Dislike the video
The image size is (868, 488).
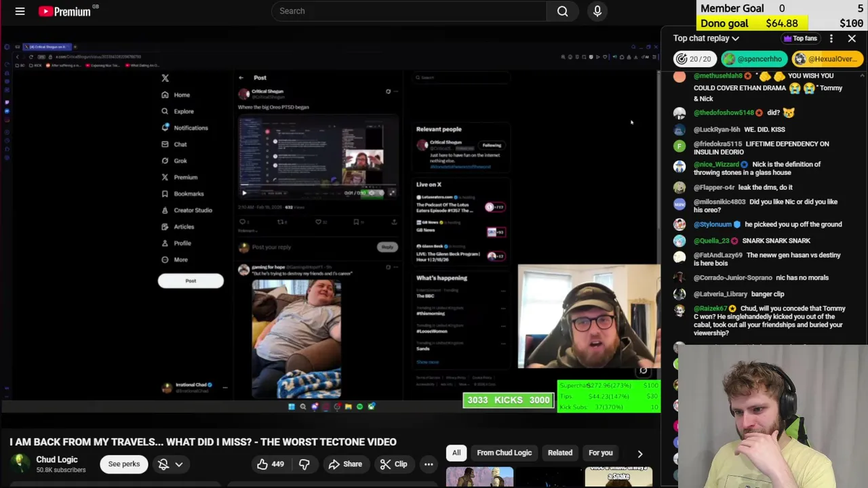(x=304, y=464)
